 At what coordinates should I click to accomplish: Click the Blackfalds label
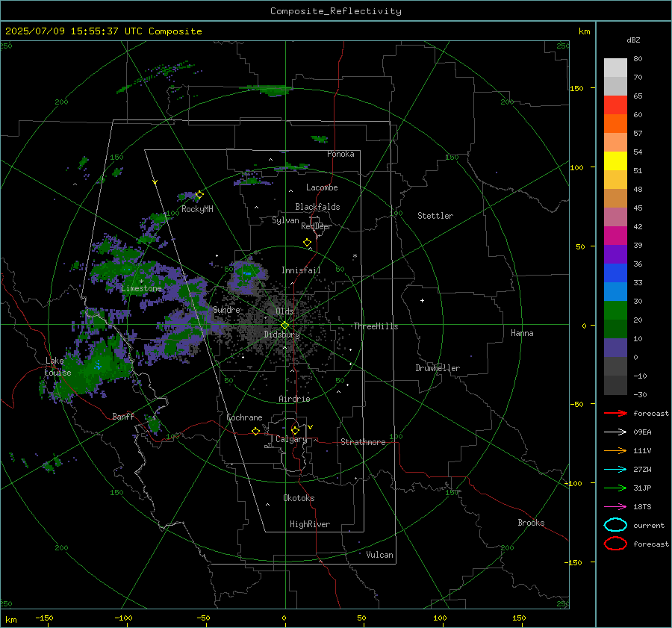coord(317,207)
